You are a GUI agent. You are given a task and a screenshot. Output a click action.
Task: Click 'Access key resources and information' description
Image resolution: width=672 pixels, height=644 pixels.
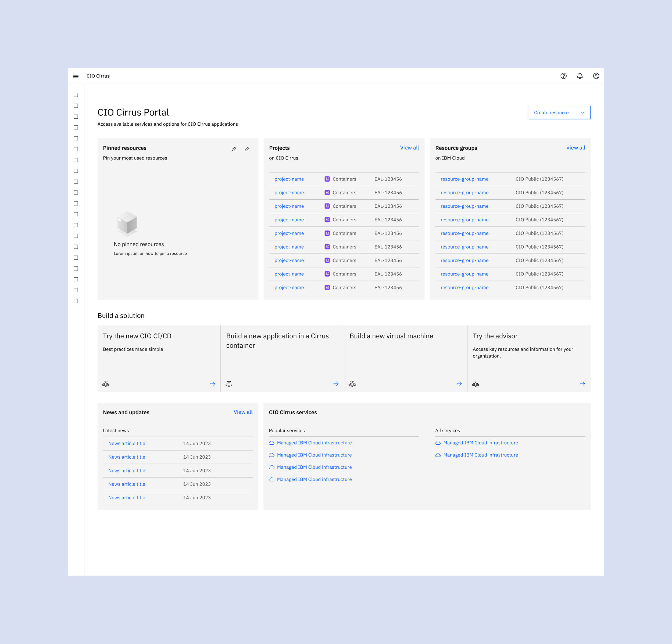tap(523, 352)
